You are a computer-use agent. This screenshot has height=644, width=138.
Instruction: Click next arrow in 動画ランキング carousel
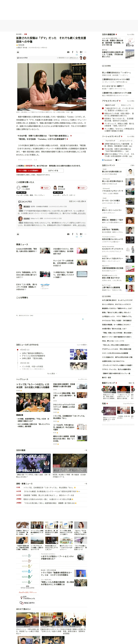[133, 390]
